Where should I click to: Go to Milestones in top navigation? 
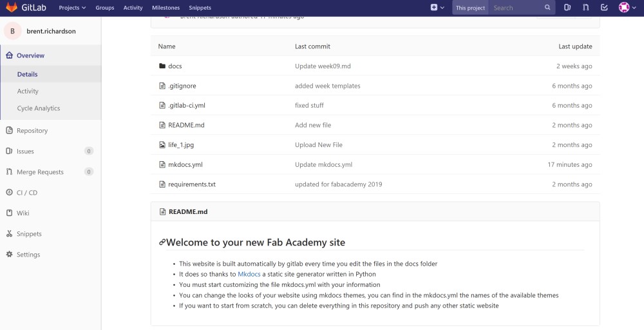click(x=166, y=8)
